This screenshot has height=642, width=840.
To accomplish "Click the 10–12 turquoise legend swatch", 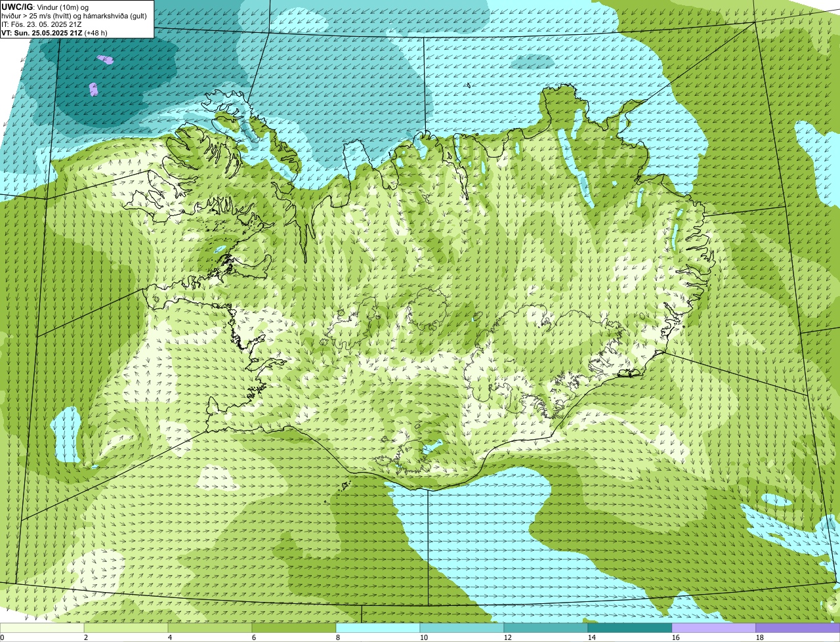I will coord(462,628).
